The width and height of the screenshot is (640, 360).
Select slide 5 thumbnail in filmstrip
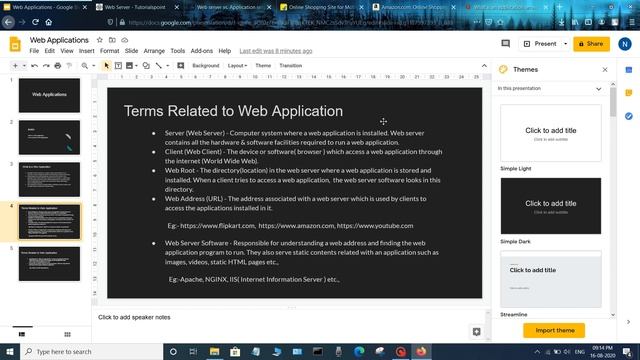point(49,264)
